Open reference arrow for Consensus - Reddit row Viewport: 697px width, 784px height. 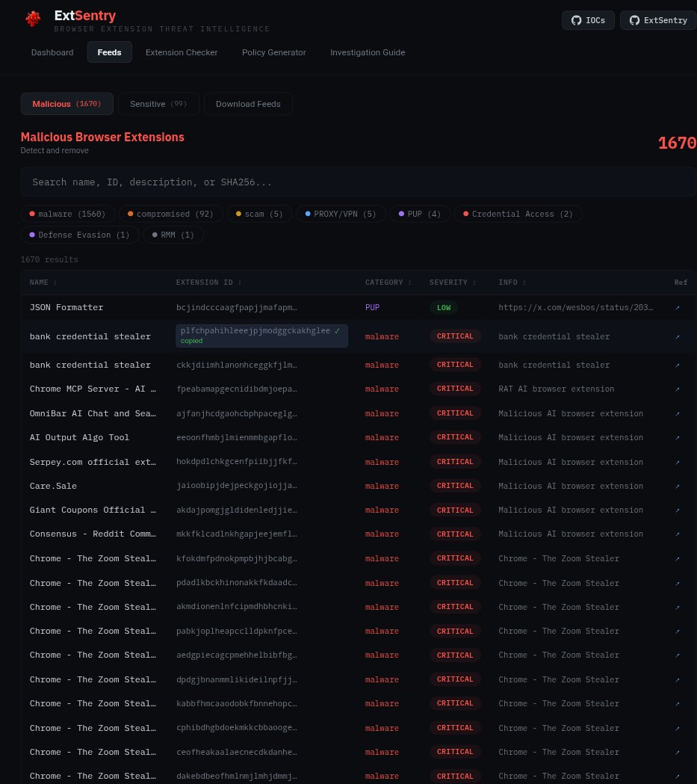tap(678, 534)
